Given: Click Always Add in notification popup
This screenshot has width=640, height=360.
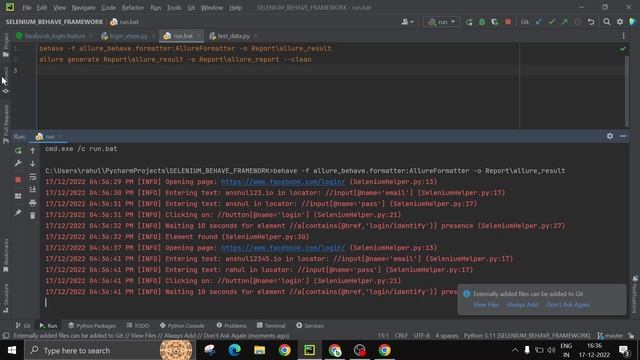Looking at the screenshot, I should coord(522,305).
